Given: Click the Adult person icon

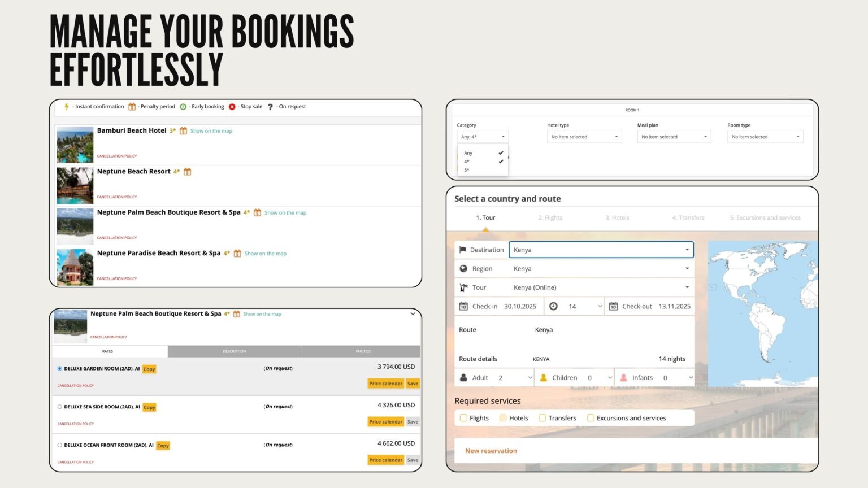Looking at the screenshot, I should (x=463, y=378).
